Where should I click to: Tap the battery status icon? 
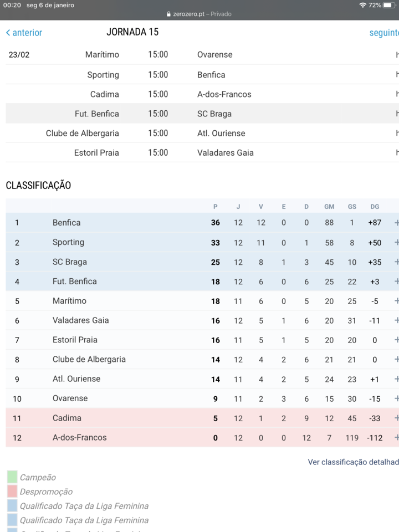pyautogui.click(x=390, y=5)
